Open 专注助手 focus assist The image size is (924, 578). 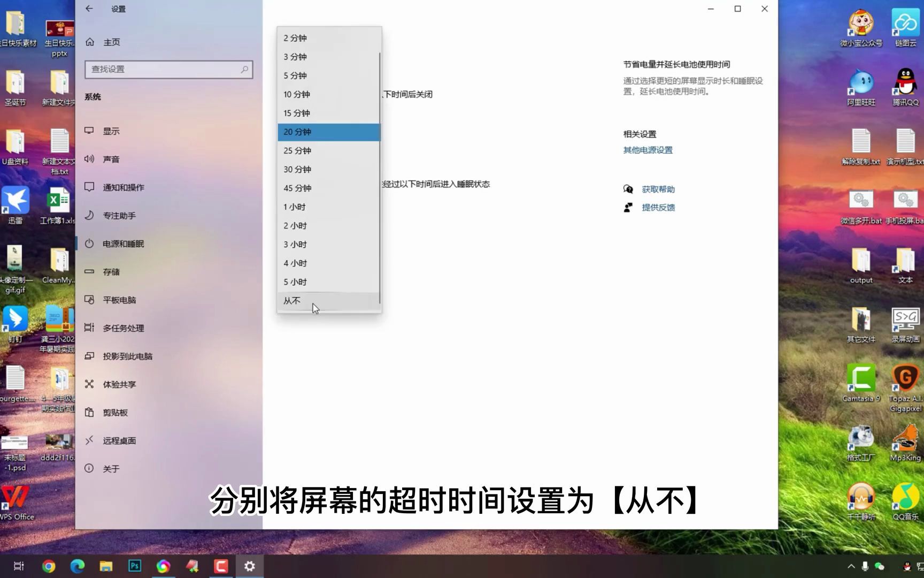[x=168, y=215]
